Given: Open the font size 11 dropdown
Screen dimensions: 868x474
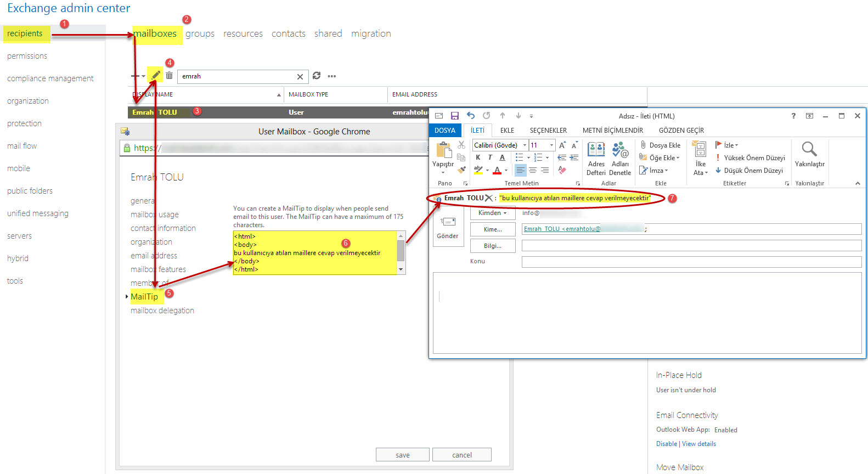Looking at the screenshot, I should pos(551,145).
